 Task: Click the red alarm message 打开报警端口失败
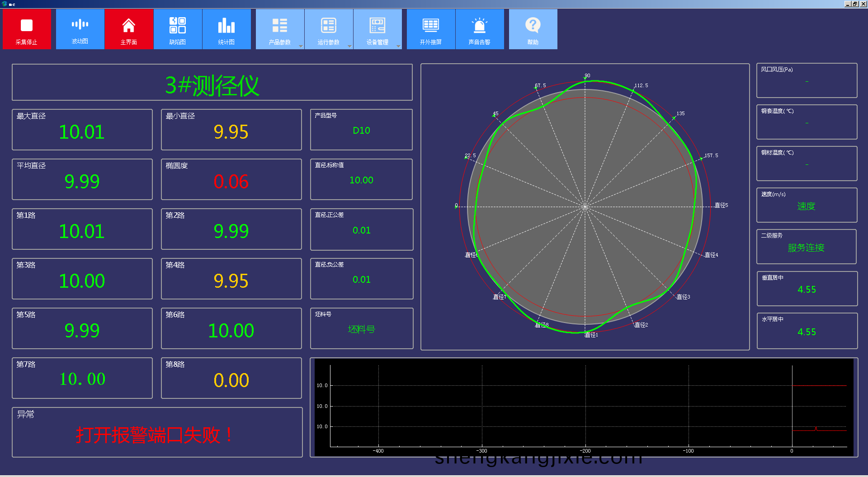point(154,435)
